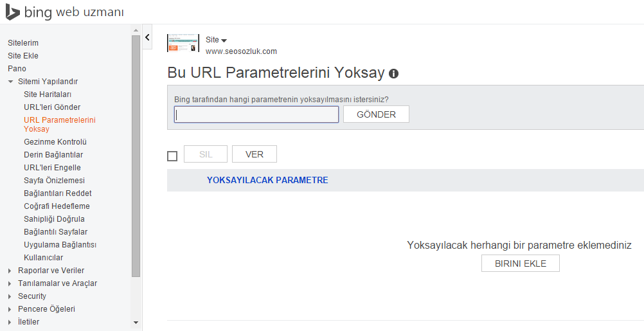Collapse the Sitemi Yapılandır section

coord(10,82)
